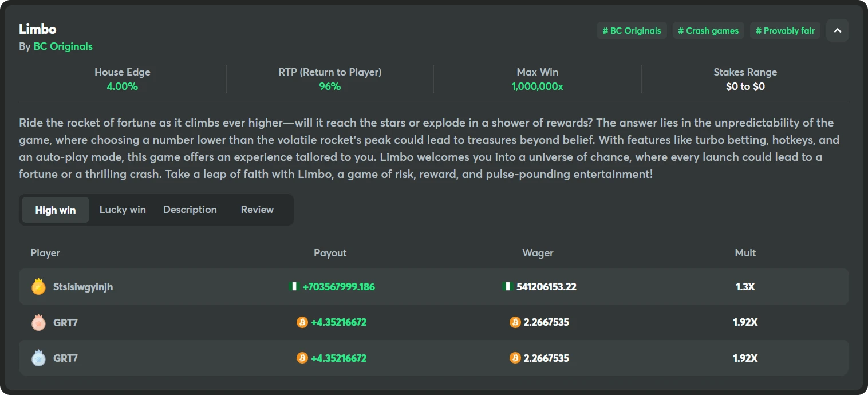Select the # Crash games tag

(x=708, y=30)
